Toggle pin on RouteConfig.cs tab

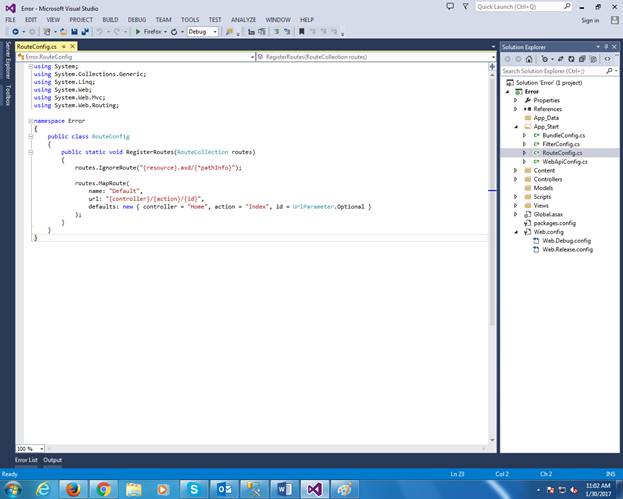click(63, 46)
